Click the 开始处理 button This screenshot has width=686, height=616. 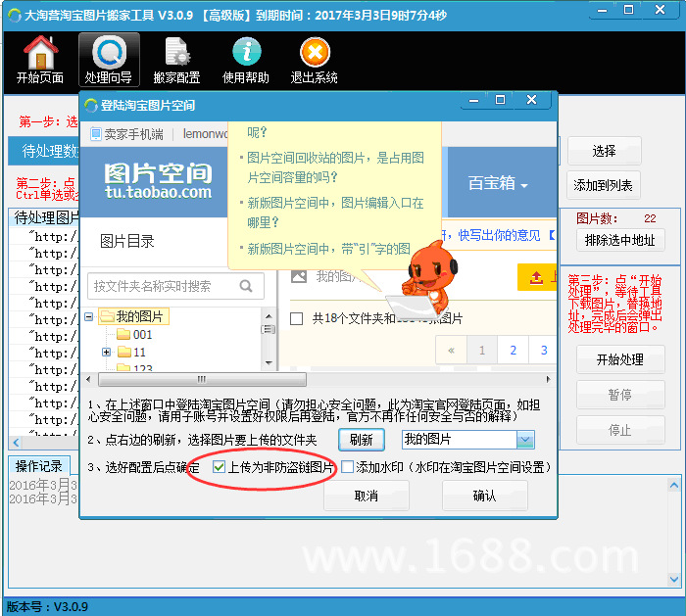tap(620, 359)
